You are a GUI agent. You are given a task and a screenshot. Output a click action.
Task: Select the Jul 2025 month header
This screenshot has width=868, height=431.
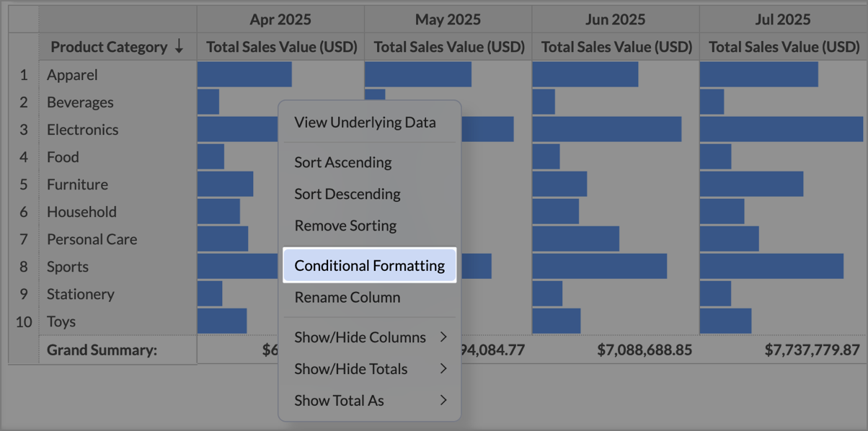click(x=782, y=19)
